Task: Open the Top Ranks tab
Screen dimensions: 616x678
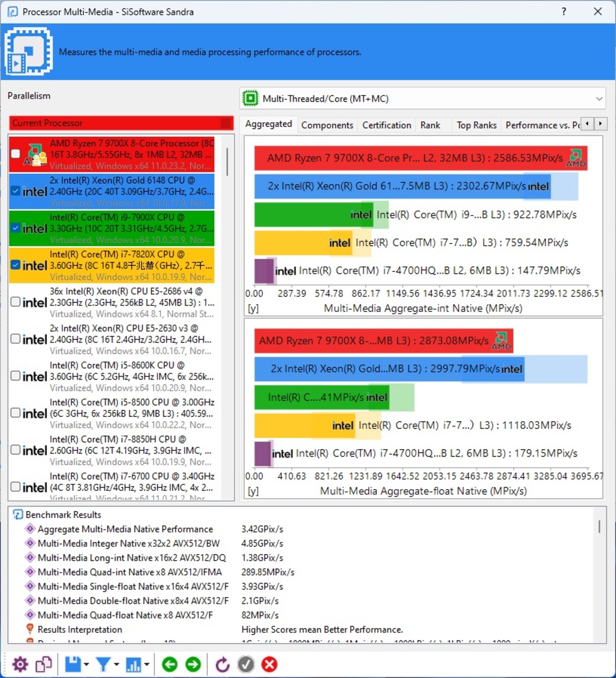Action: coord(476,125)
